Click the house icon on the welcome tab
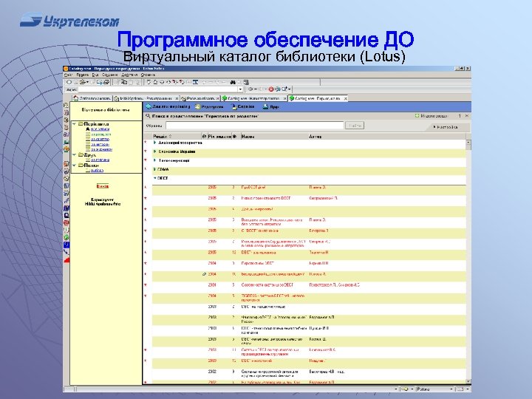Viewport: 532px width, 399px height. click(x=75, y=98)
